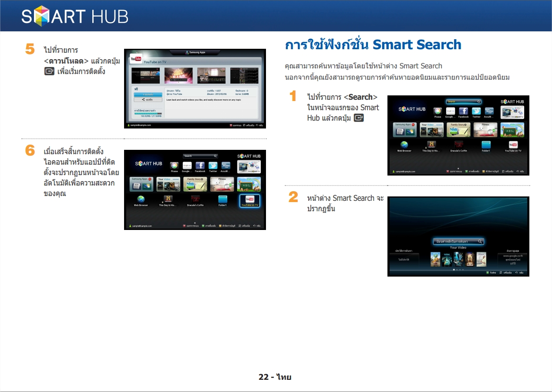
Task: Click the Smart Hub logo in the page header
Action: tap(74, 16)
